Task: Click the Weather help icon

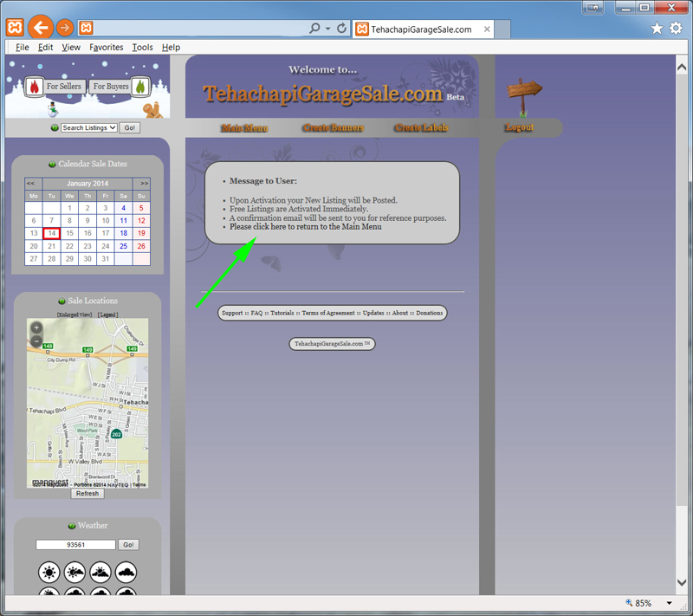Action: click(x=72, y=526)
